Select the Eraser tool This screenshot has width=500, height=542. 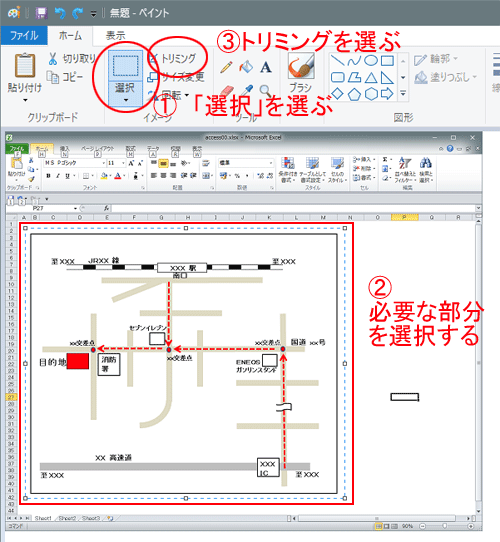coord(226,91)
